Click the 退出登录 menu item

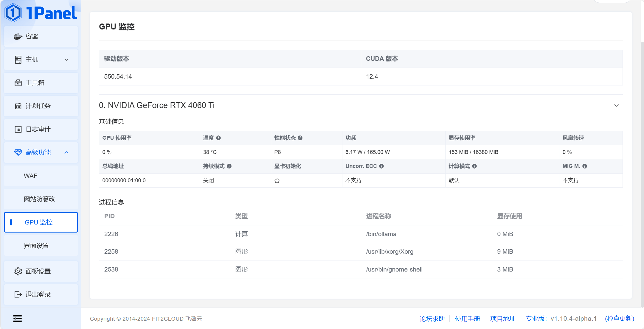(x=41, y=294)
